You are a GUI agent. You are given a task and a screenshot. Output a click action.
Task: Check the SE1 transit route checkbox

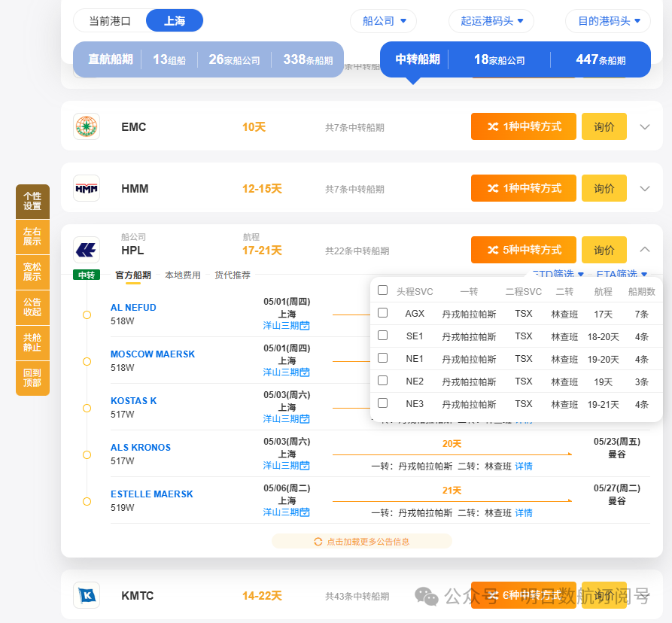383,335
